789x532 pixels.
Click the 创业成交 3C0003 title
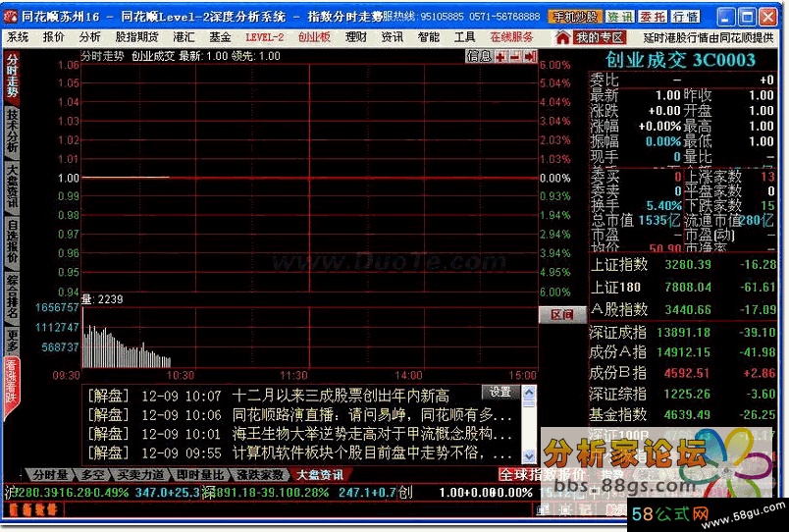[680, 60]
